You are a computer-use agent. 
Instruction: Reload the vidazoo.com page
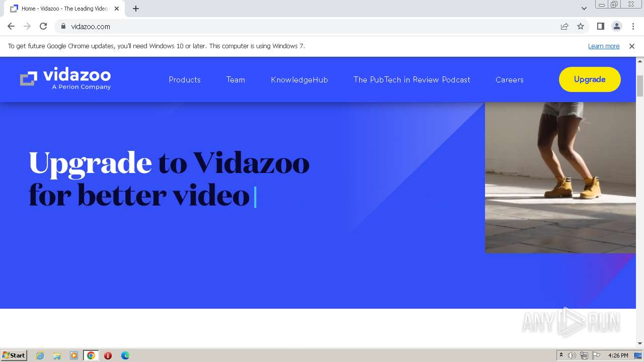click(x=43, y=26)
